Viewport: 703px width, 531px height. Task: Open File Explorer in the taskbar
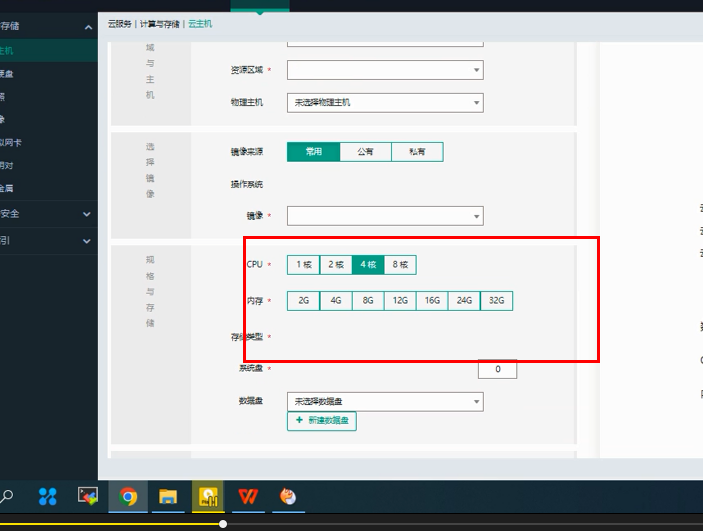[168, 496]
